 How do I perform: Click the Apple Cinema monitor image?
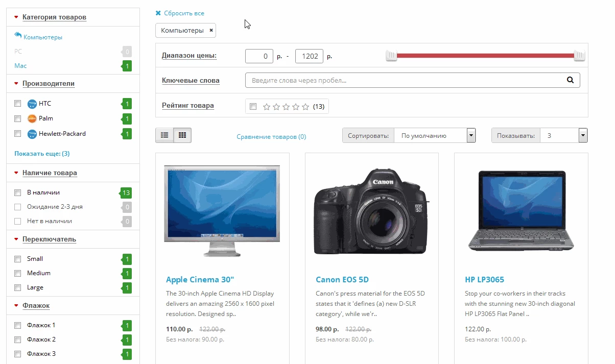pyautogui.click(x=222, y=211)
